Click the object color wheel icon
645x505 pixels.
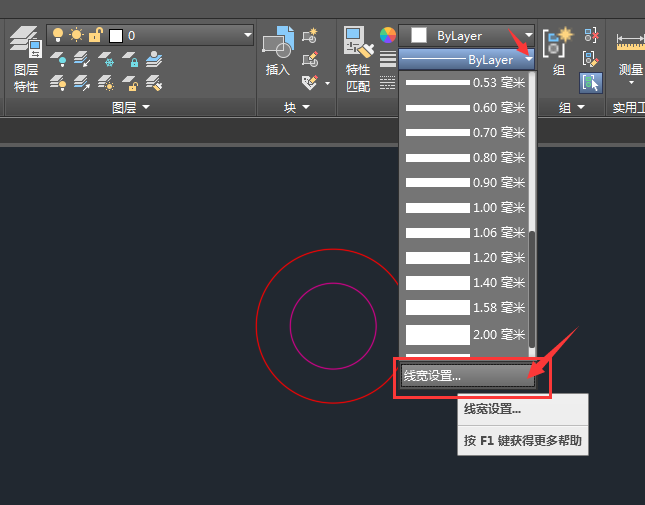point(388,35)
